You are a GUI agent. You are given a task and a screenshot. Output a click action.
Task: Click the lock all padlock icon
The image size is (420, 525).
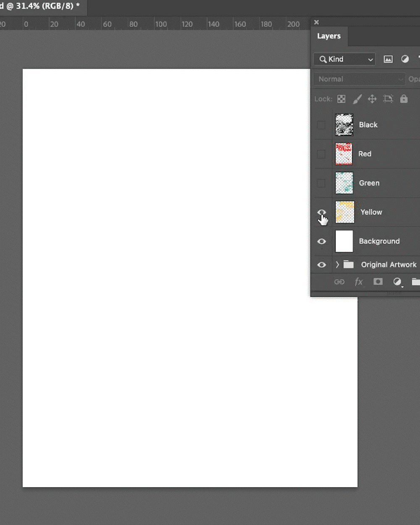coord(404,99)
